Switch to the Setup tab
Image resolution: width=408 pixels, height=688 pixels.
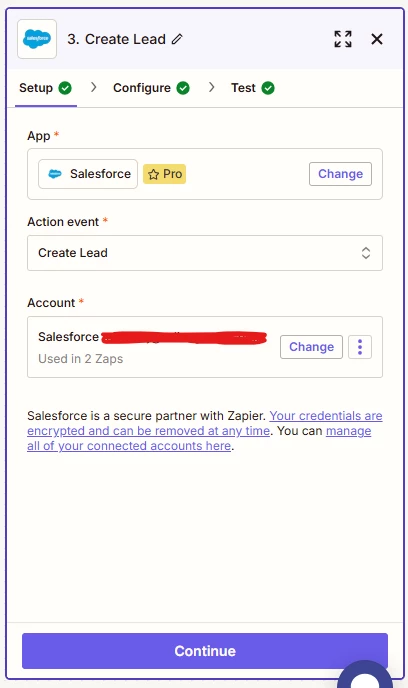[45, 88]
